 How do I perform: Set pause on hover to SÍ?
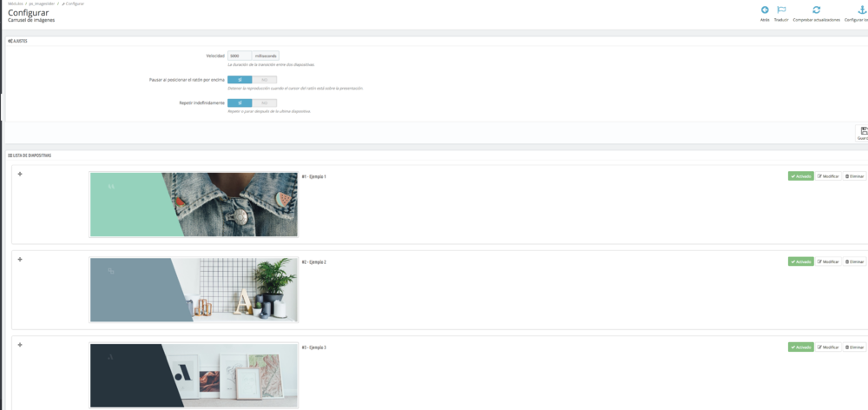coord(240,80)
